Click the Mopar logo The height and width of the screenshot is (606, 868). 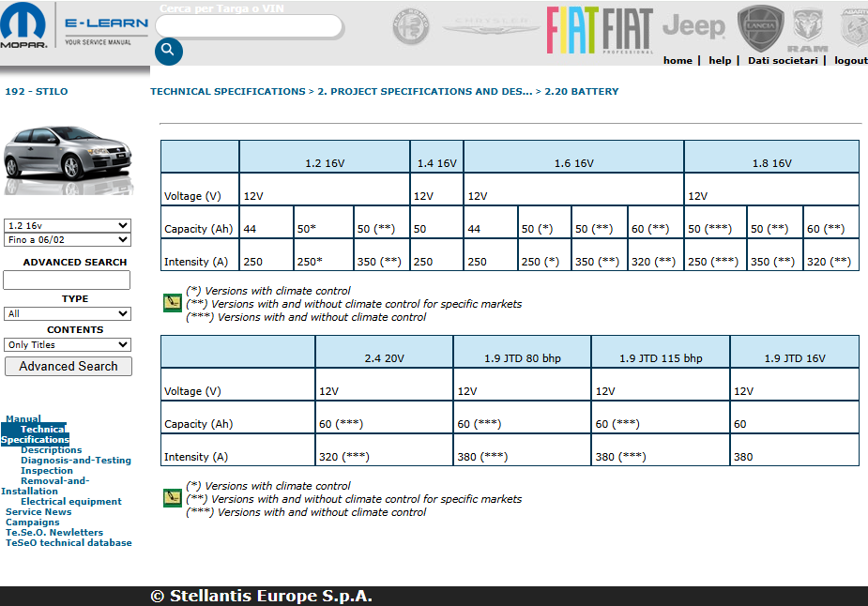coord(27,27)
